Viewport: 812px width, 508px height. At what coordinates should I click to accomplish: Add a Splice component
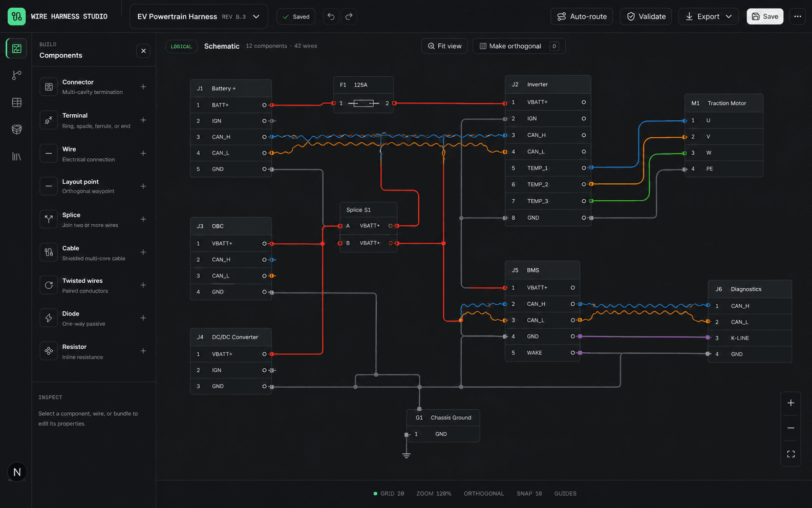[143, 219]
